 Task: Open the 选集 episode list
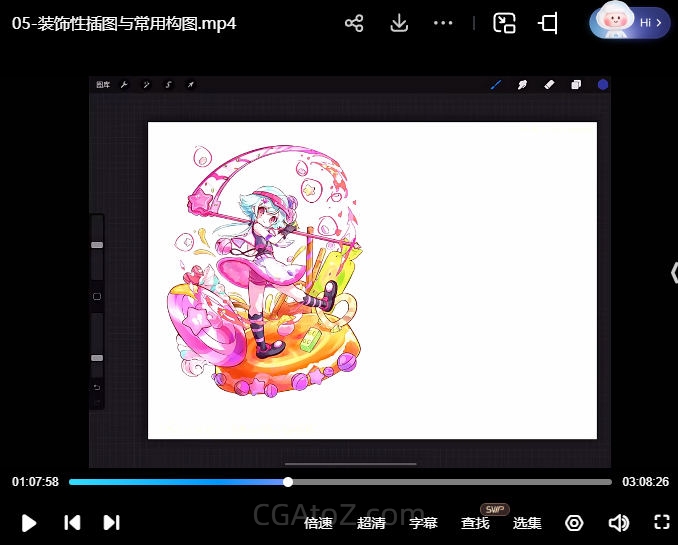tap(527, 523)
